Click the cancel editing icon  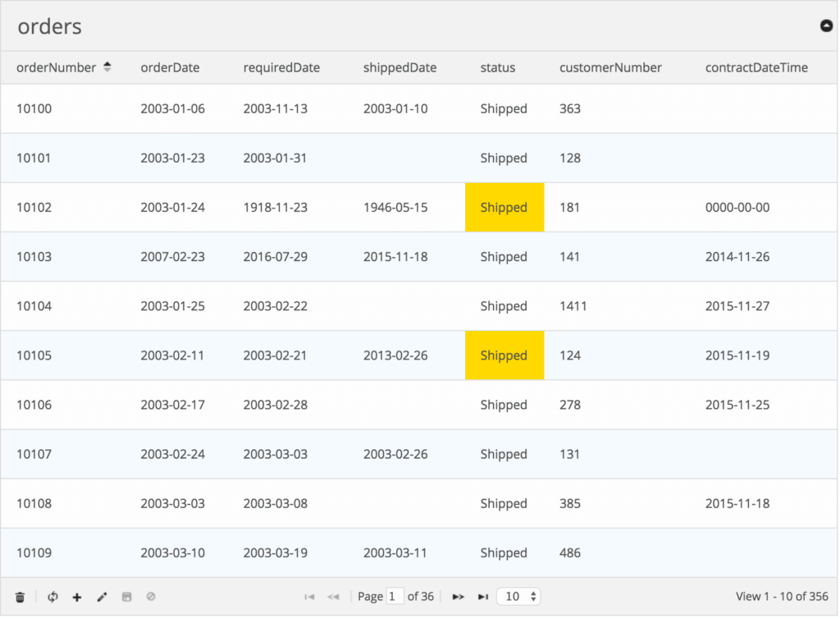point(151,597)
